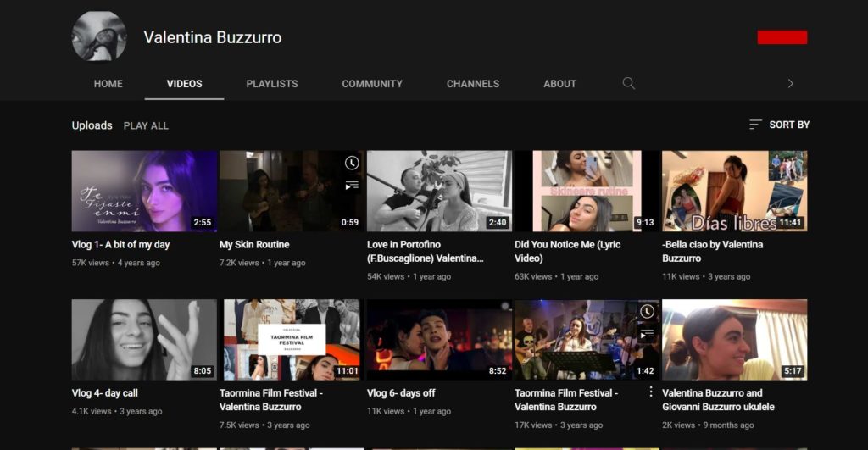Open Vlog 4- day call title
868x450 pixels.
tap(104, 393)
